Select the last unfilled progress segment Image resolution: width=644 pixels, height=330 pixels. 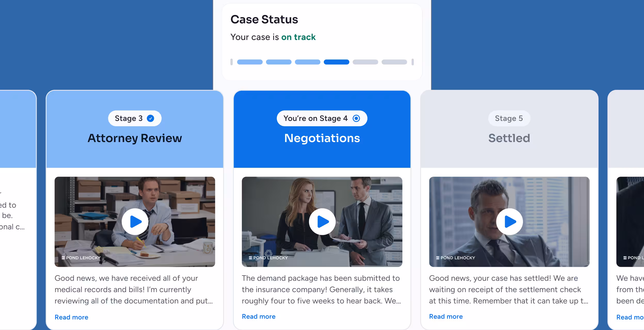pyautogui.click(x=395, y=62)
